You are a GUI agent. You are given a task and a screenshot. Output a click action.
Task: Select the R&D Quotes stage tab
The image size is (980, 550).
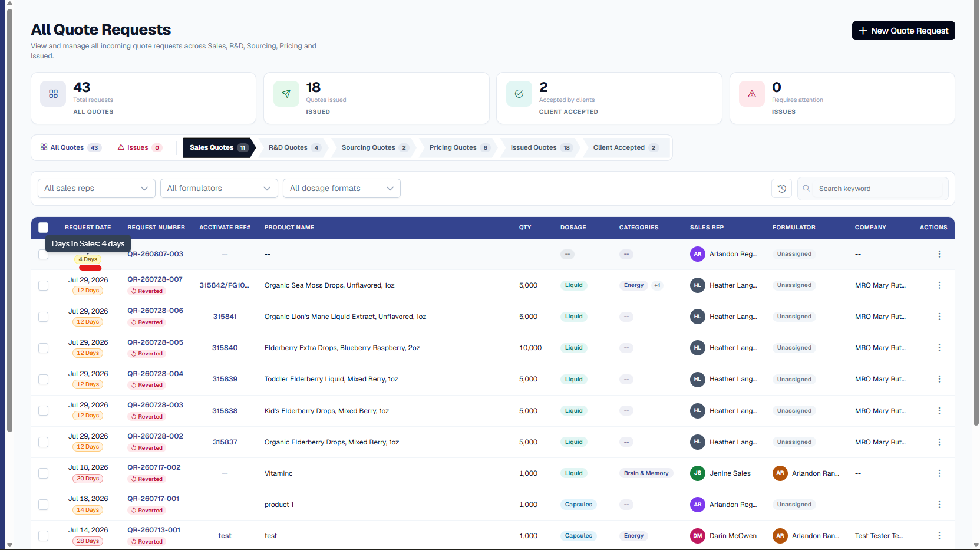pos(293,148)
